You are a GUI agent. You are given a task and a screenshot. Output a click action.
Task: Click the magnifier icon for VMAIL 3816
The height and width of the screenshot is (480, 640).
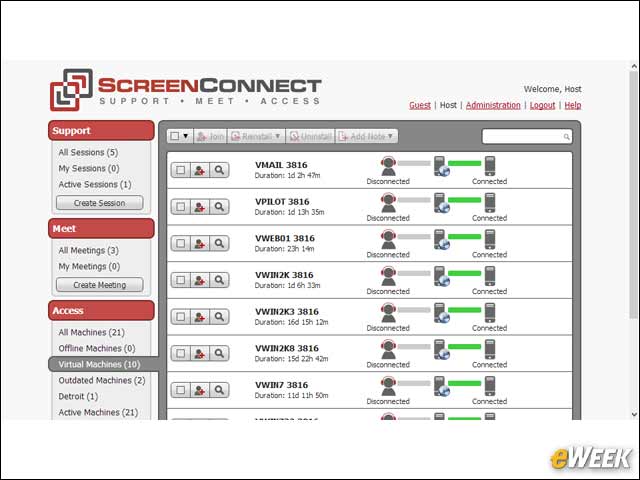point(219,170)
